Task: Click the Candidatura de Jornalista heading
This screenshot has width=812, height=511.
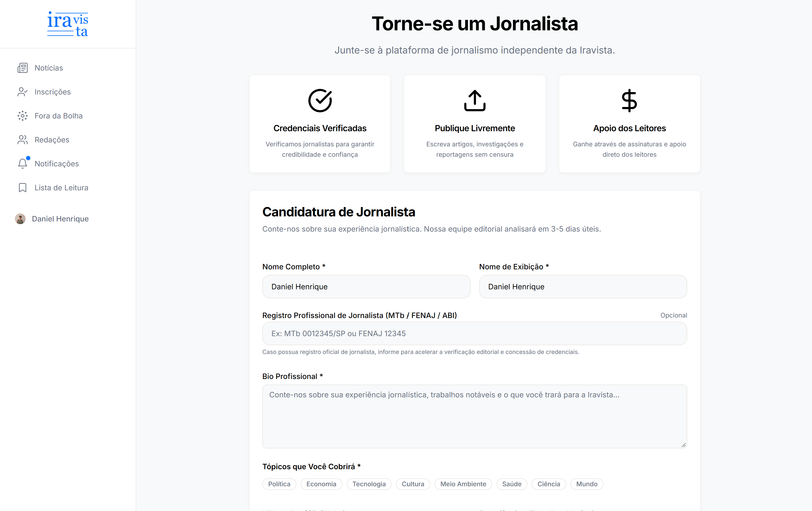Action: pos(339,212)
